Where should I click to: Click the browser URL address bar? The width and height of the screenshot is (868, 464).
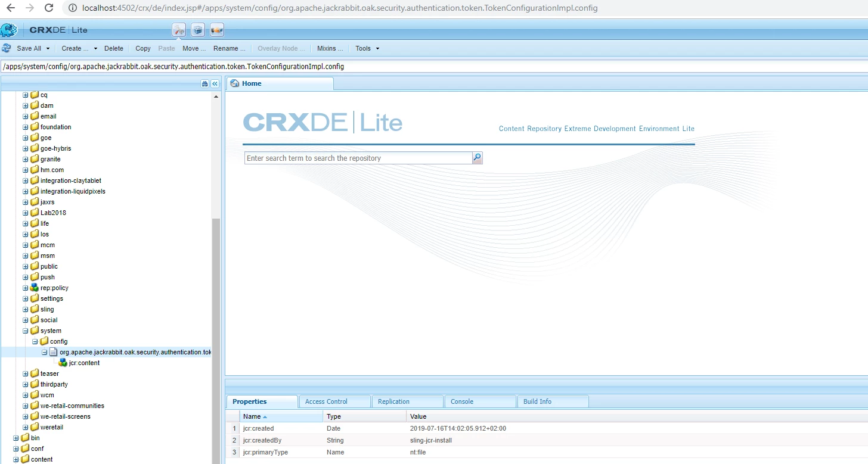[465, 8]
